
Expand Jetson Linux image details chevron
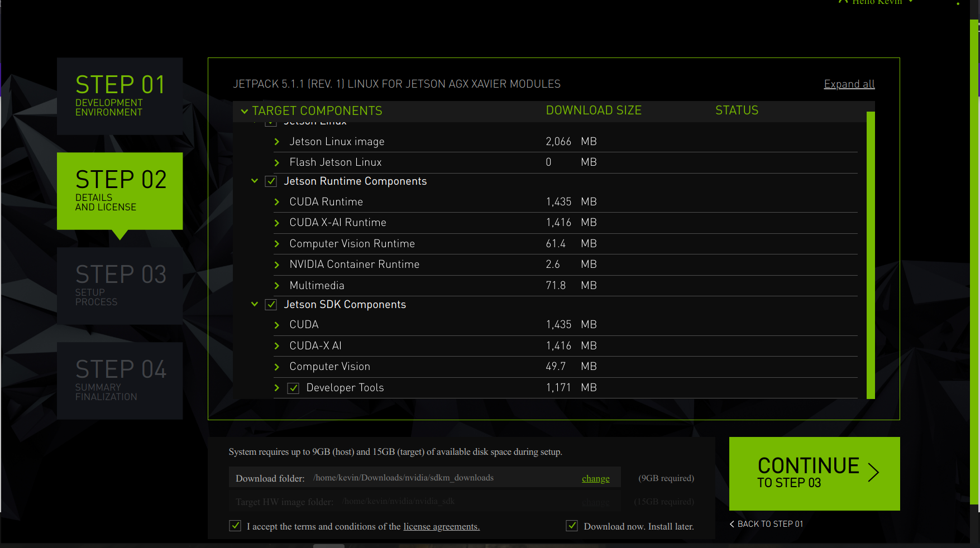click(276, 142)
